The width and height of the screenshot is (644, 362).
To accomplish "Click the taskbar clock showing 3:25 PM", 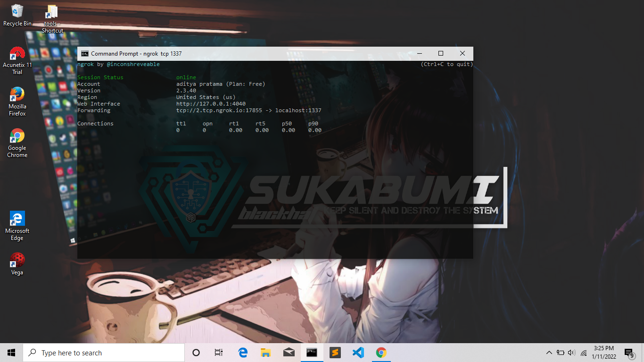I will click(x=604, y=353).
